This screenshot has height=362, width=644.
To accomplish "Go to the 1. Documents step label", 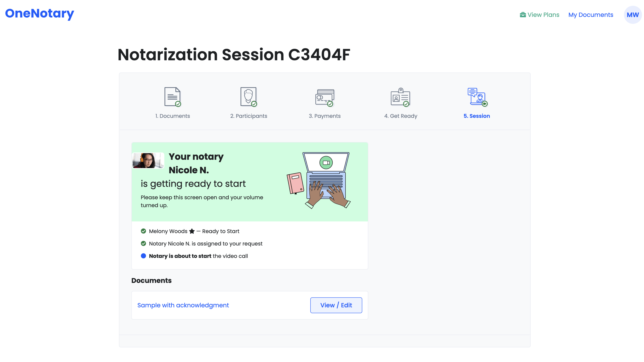I will [x=173, y=116].
